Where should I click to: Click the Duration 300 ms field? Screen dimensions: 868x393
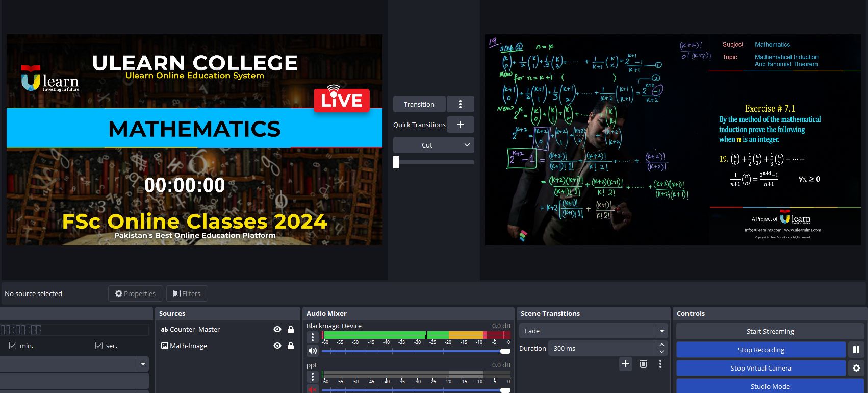(602, 349)
